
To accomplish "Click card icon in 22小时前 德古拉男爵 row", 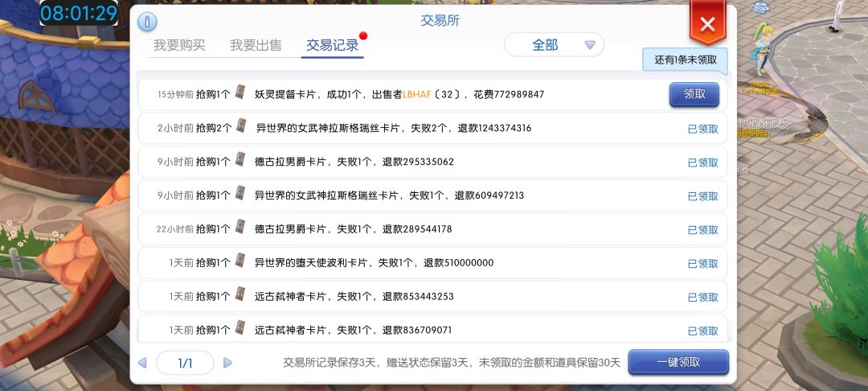I will click(x=240, y=227).
